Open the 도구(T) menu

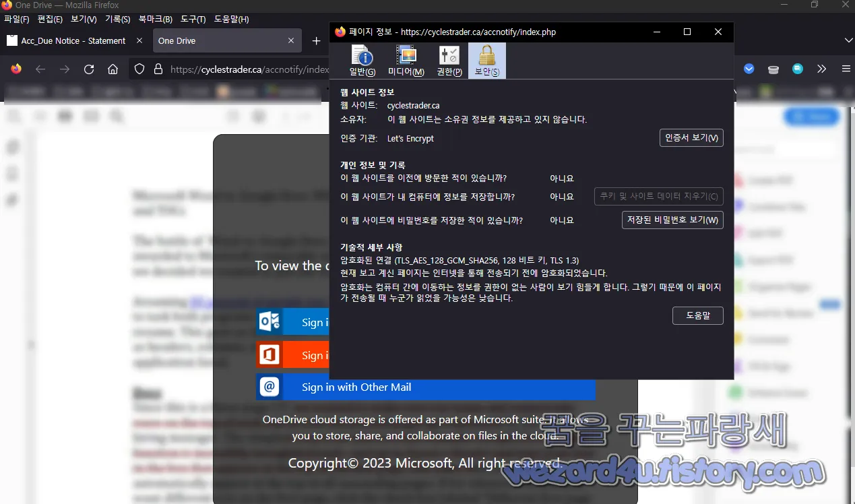[193, 20]
